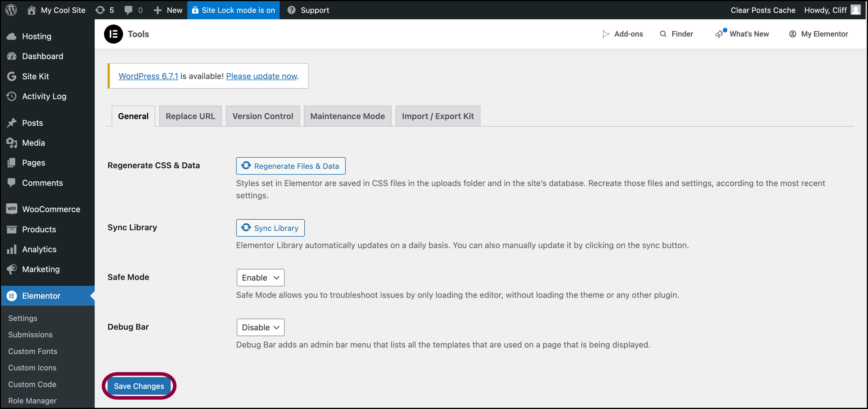
Task: Open Role Manager submenu item
Action: [x=32, y=401]
